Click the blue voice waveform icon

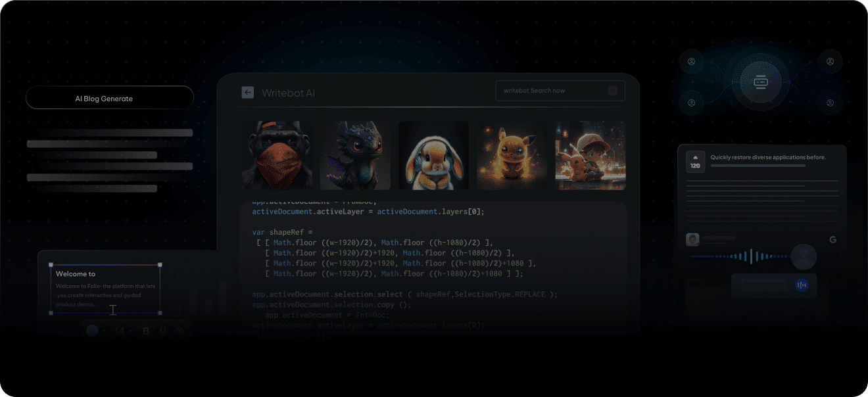[802, 285]
